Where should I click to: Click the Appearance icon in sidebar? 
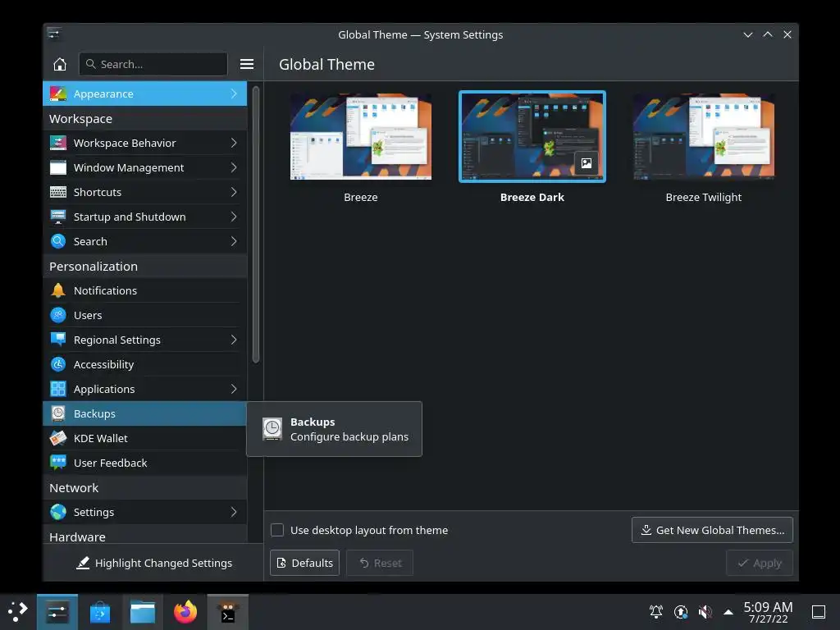coord(58,94)
